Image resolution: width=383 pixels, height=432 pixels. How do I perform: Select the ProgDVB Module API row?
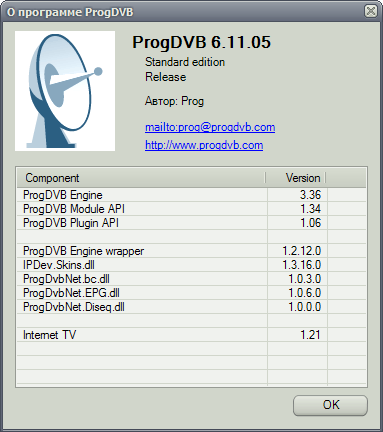pyautogui.click(x=192, y=209)
